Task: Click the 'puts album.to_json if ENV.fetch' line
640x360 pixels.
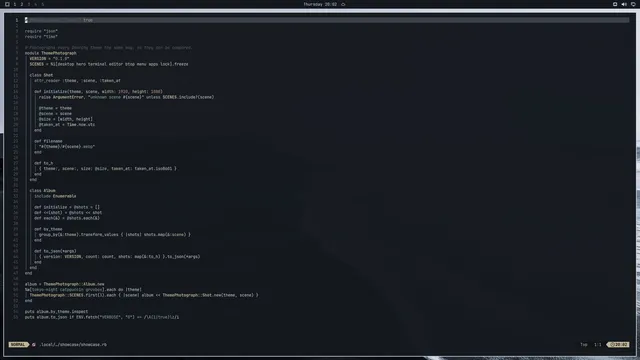Action: coord(102,317)
